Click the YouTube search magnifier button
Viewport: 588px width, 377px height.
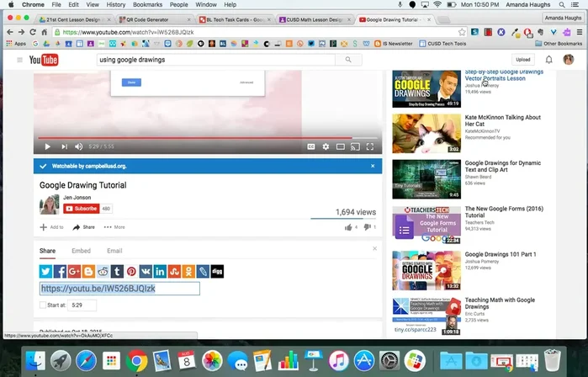[x=348, y=60]
